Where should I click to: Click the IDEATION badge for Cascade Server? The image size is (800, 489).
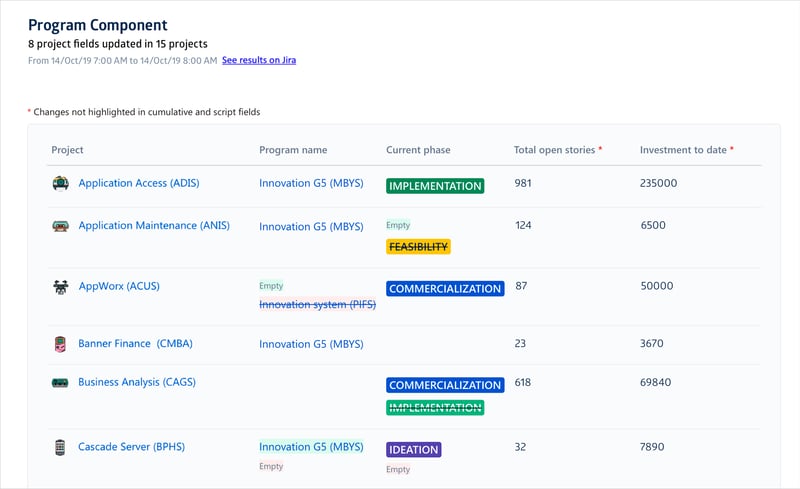click(414, 450)
